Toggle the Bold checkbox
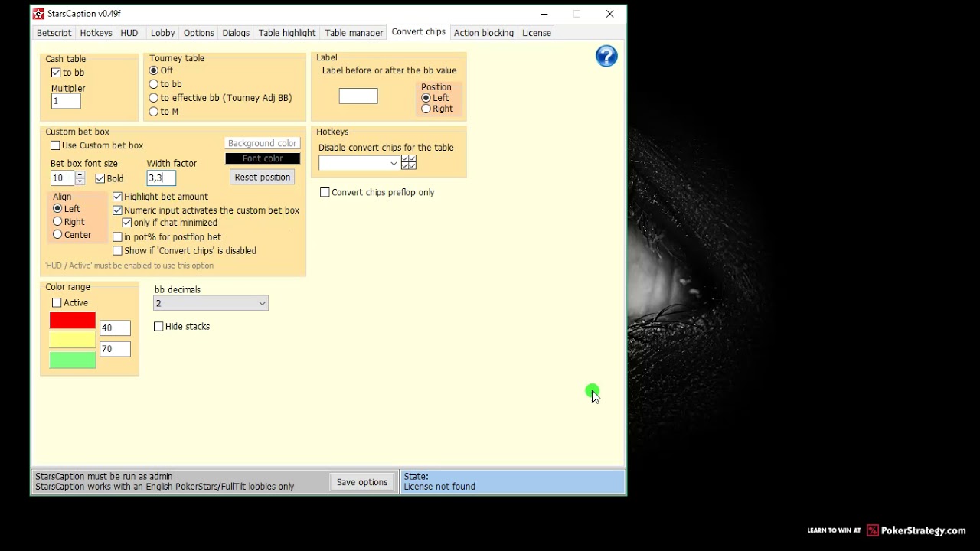The height and width of the screenshot is (551, 980). tap(100, 178)
